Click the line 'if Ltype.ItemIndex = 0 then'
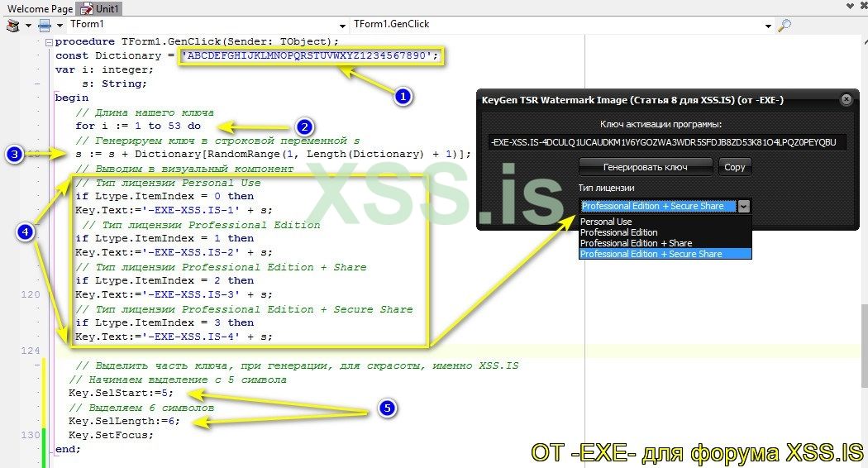This screenshot has height=468, width=868. (x=165, y=196)
